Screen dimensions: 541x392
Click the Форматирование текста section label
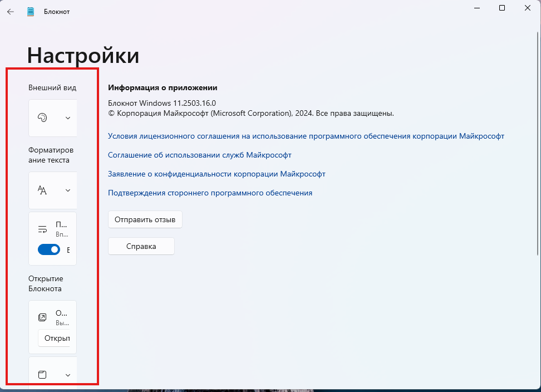tap(51, 155)
